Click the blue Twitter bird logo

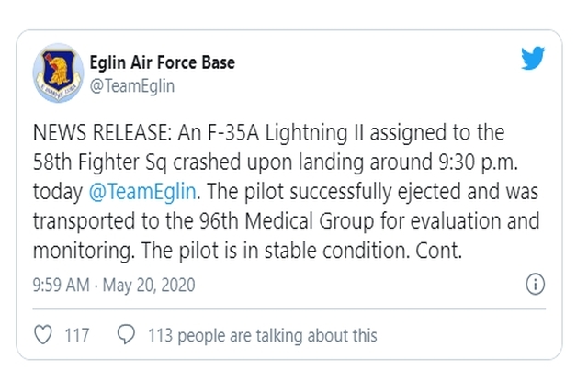coord(533,58)
